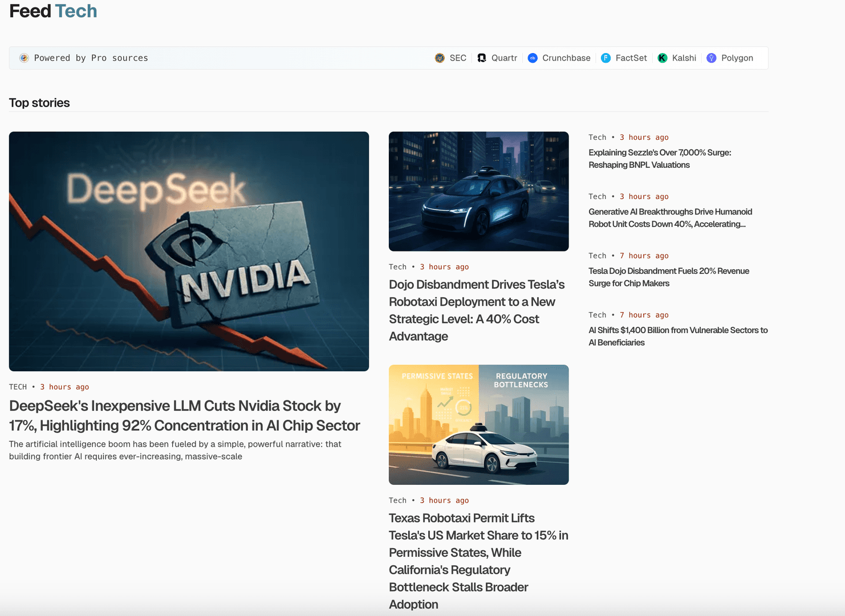Click the purple Polygon logo icon
Image resolution: width=845 pixels, height=616 pixels.
coord(712,58)
